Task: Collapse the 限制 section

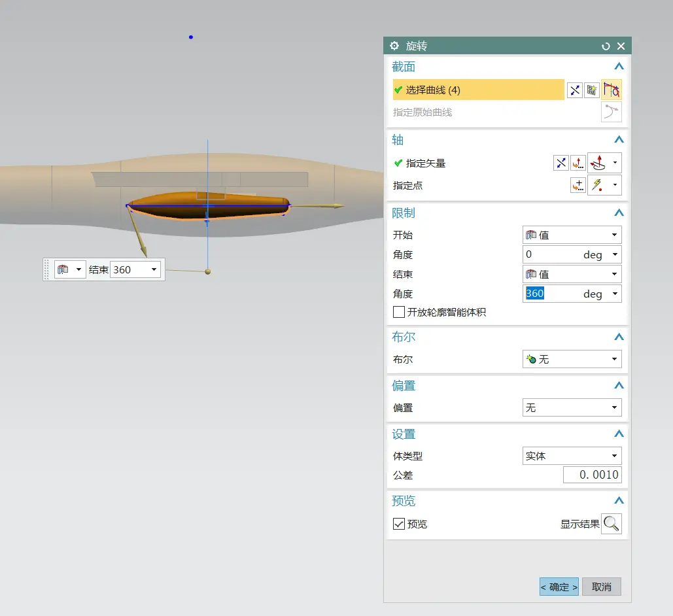Action: point(619,213)
